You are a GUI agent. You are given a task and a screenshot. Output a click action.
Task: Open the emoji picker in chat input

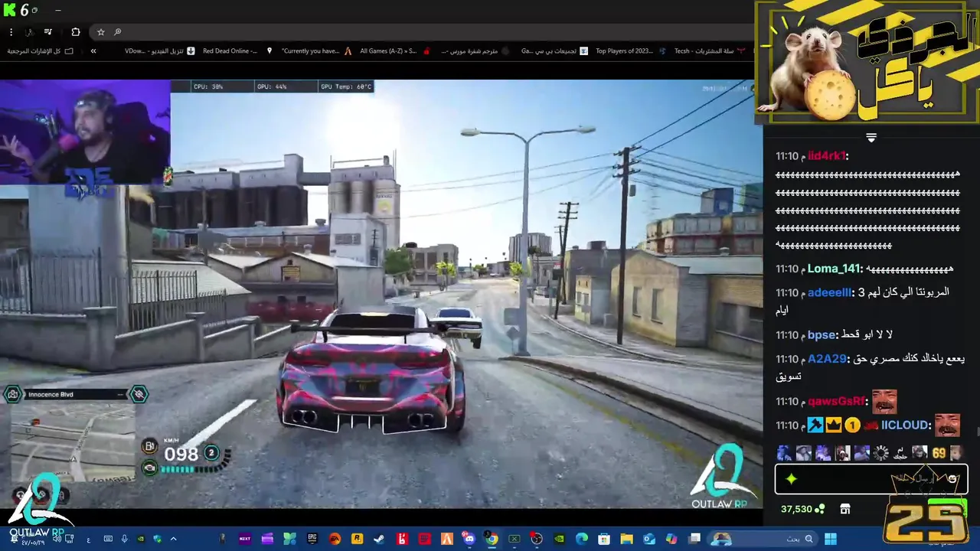click(x=952, y=479)
